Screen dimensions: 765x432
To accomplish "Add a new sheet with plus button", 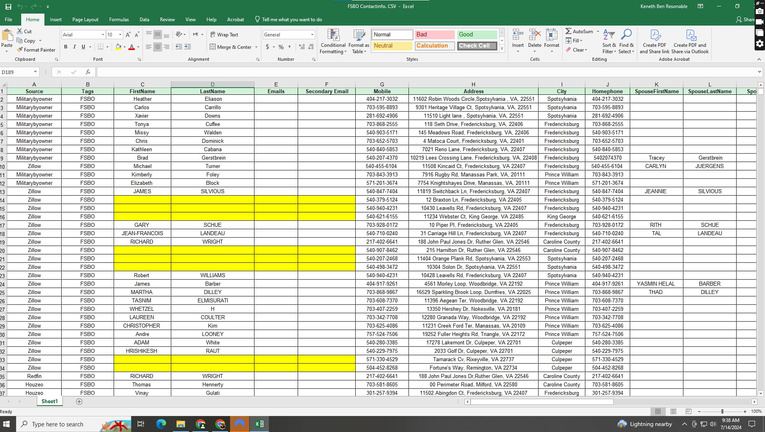I will pyautogui.click(x=79, y=401).
